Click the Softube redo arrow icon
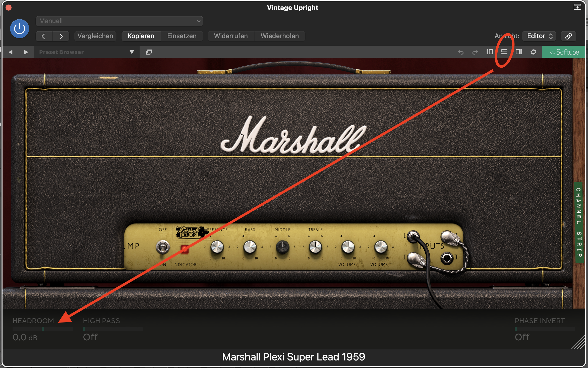The width and height of the screenshot is (588, 368). (x=475, y=52)
